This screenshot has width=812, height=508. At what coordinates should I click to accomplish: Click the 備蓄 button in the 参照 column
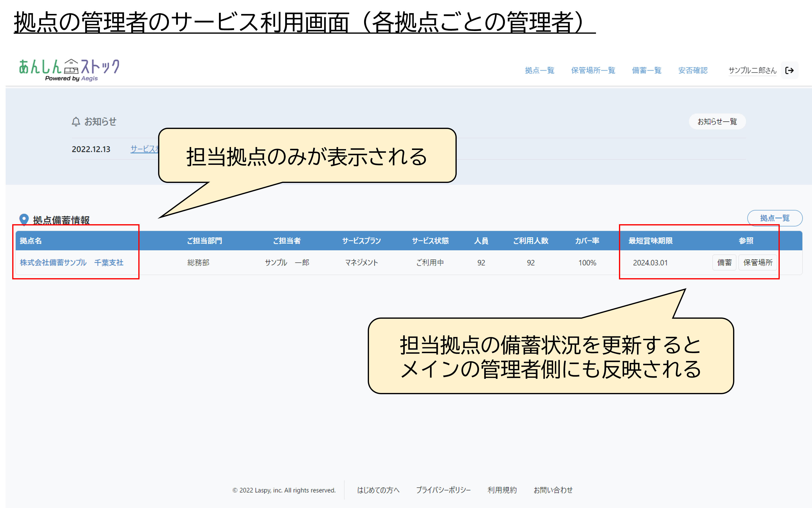pyautogui.click(x=724, y=262)
